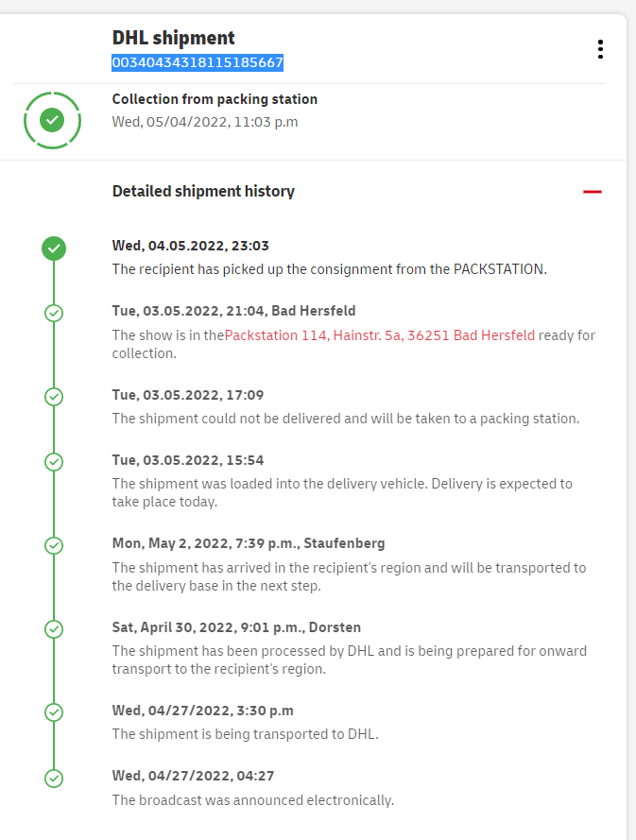
Task: Click the large green delivered status icon
Action: pyautogui.click(x=53, y=120)
